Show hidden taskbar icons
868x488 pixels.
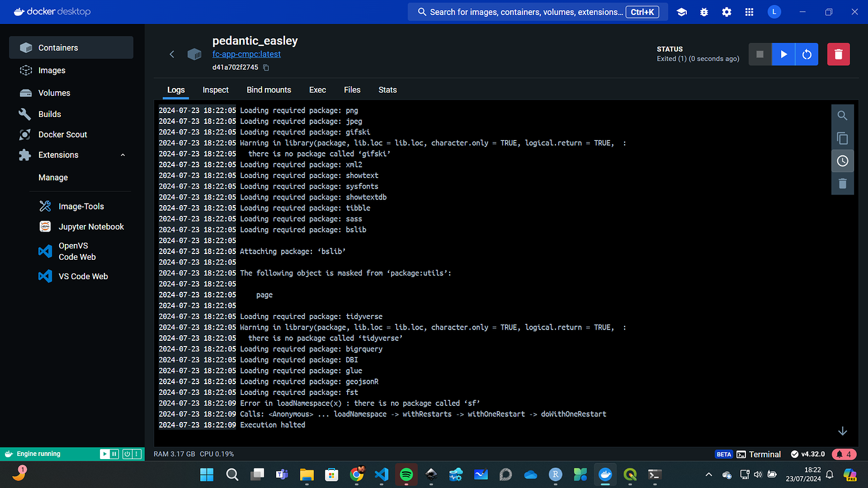click(708, 474)
